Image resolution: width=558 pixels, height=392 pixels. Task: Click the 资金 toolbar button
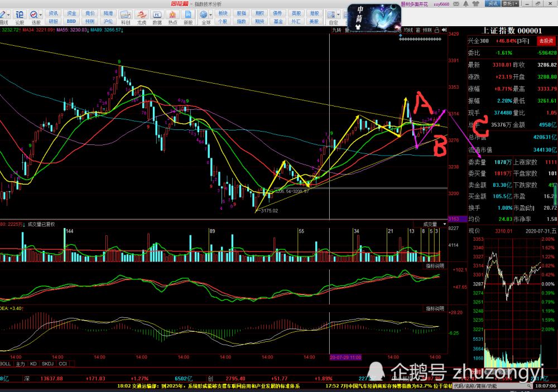click(71, 13)
